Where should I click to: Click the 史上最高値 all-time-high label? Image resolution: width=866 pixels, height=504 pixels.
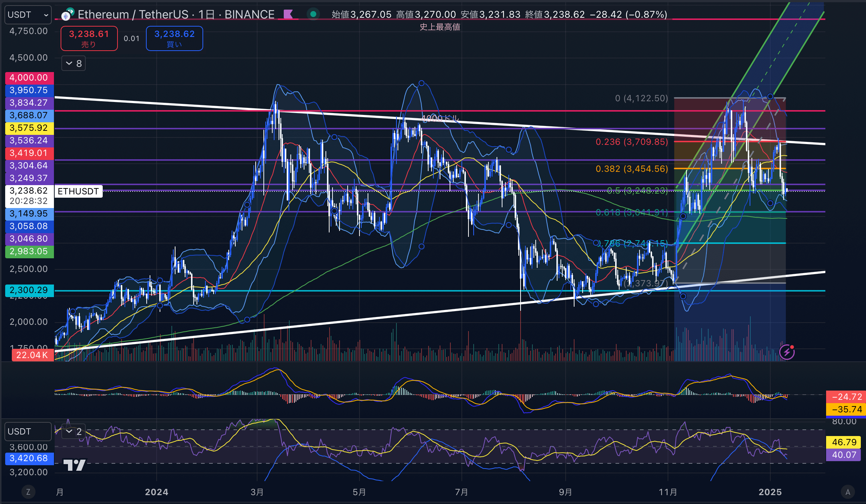coord(440,27)
